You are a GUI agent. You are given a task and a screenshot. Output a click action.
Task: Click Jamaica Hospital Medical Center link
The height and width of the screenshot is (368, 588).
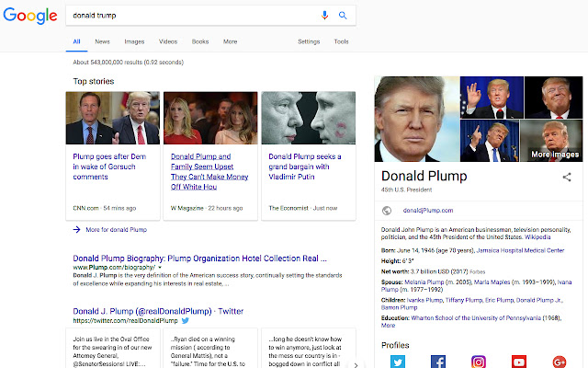pos(520,250)
